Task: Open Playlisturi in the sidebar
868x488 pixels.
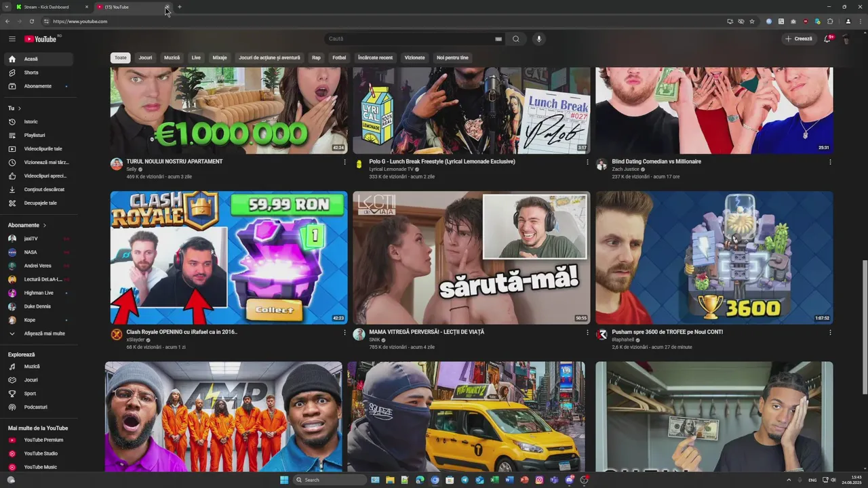Action: pos(37,136)
